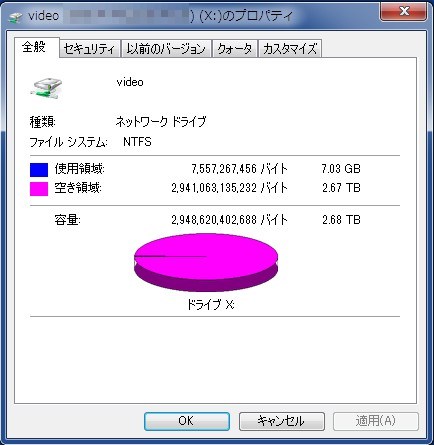434x445 pixels.
Task: Confirm with the OK button
Action: (187, 421)
